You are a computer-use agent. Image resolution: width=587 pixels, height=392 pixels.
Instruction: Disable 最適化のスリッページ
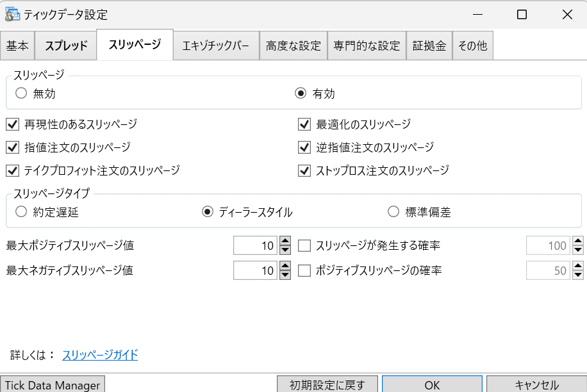(304, 124)
